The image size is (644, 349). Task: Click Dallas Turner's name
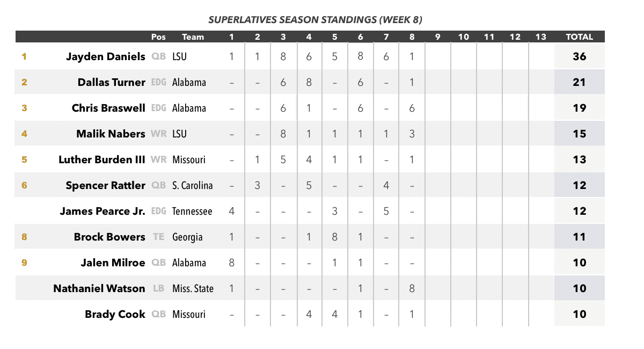coord(112,82)
